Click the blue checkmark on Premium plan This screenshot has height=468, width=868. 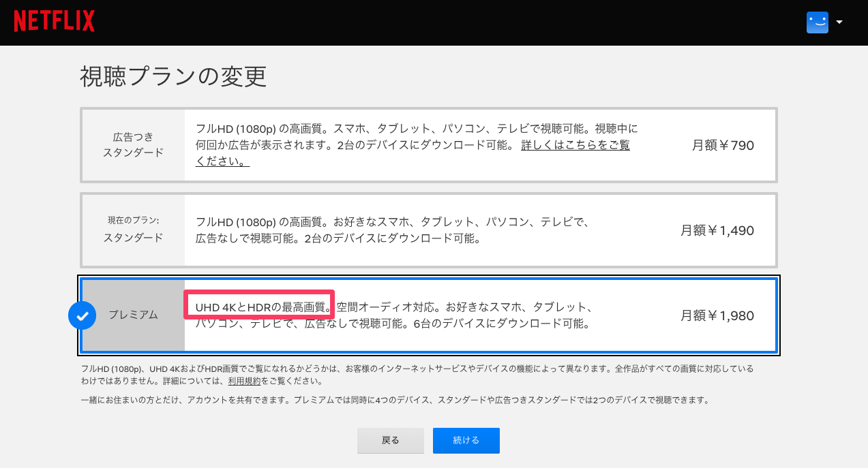(83, 315)
